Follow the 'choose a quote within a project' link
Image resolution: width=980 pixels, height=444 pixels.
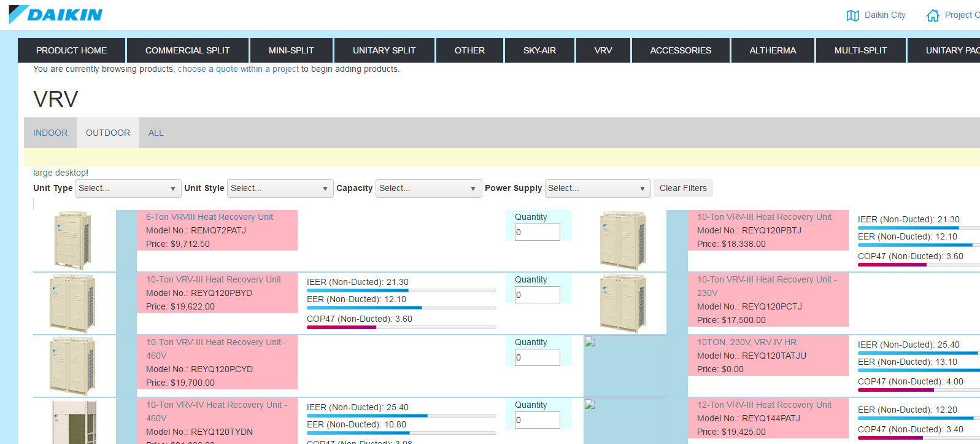(x=238, y=69)
